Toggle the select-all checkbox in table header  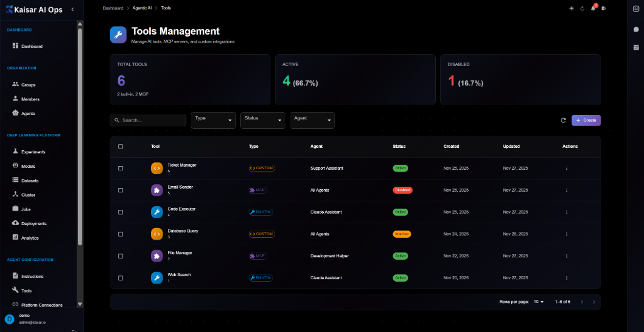coord(120,147)
